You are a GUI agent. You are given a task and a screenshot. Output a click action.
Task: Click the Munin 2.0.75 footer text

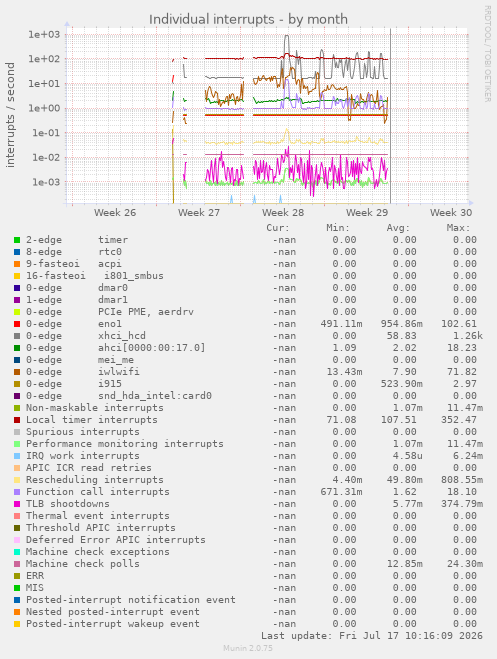(248, 648)
